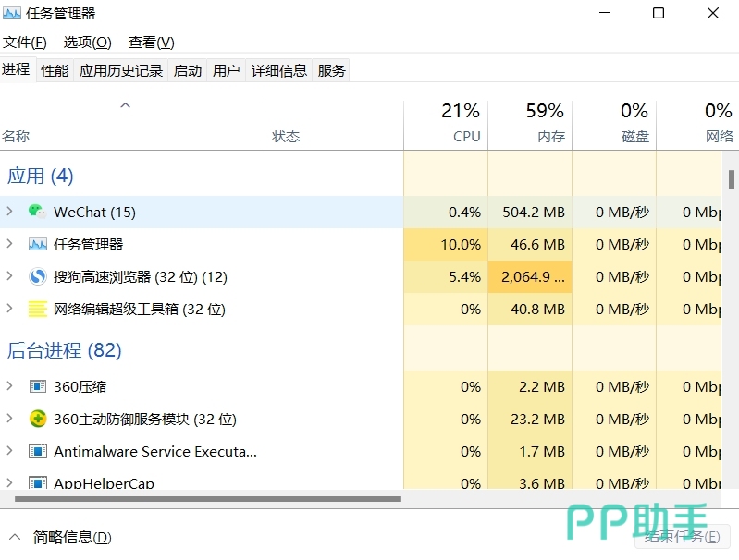Open the 文件(F) menu
This screenshot has height=560, width=739.
click(25, 43)
